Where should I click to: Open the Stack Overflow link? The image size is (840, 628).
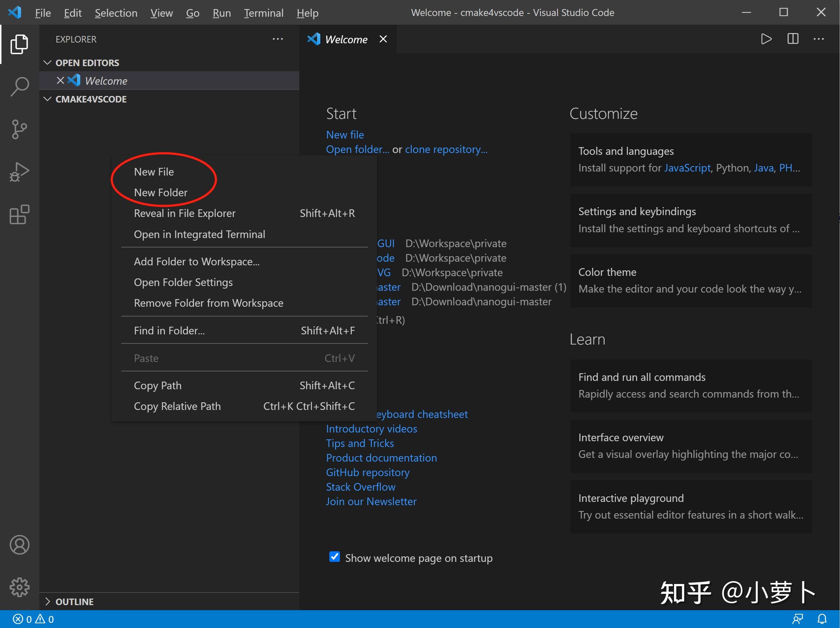[x=360, y=487]
